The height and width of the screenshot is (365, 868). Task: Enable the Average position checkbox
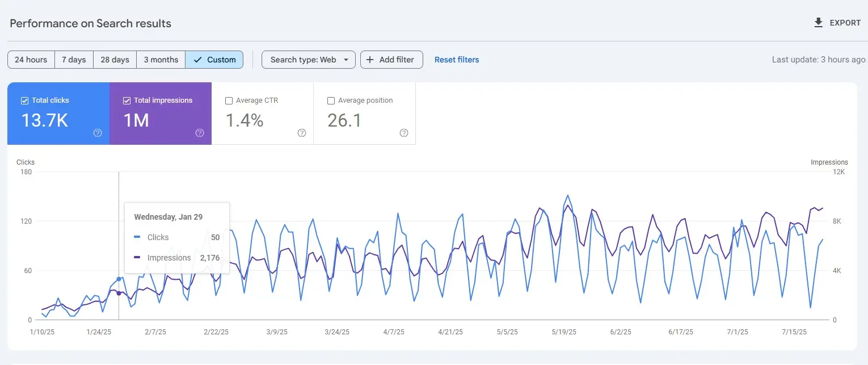[x=331, y=100]
